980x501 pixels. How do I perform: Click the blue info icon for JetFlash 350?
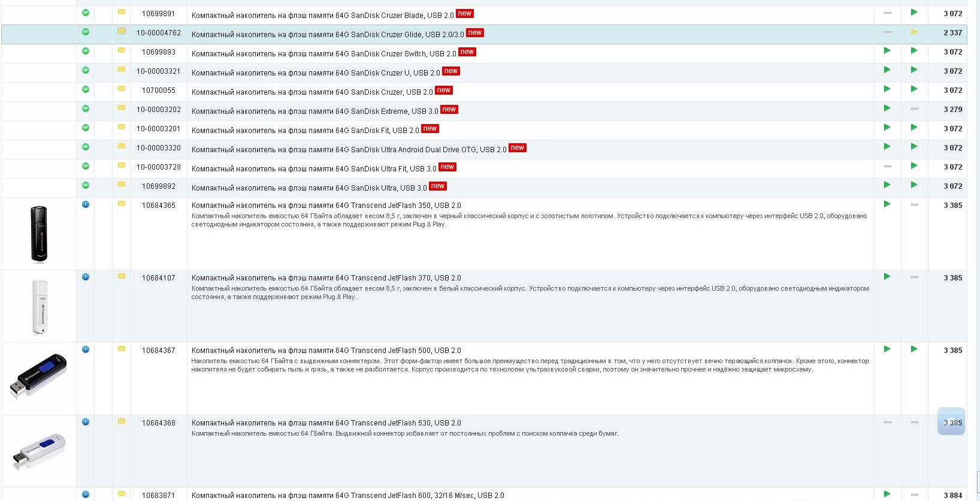click(86, 204)
